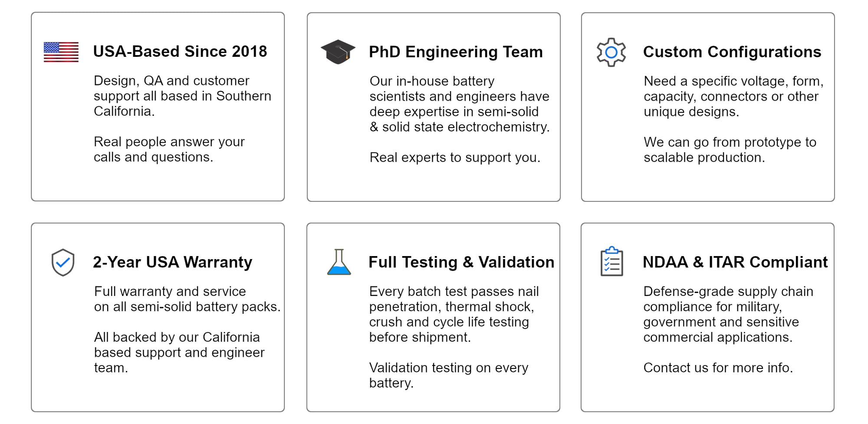
Task: Click the clipboard checklist compliance icon
Action: (x=612, y=262)
